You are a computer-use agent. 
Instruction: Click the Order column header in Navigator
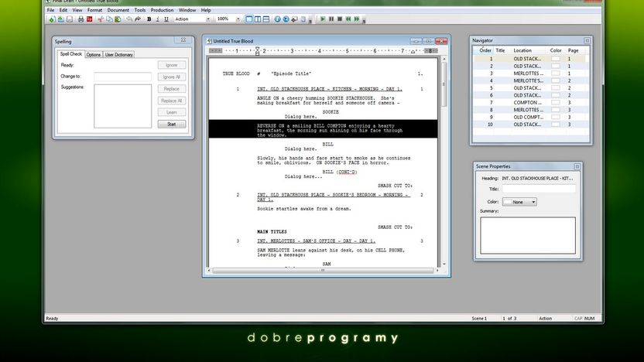pyautogui.click(x=485, y=50)
